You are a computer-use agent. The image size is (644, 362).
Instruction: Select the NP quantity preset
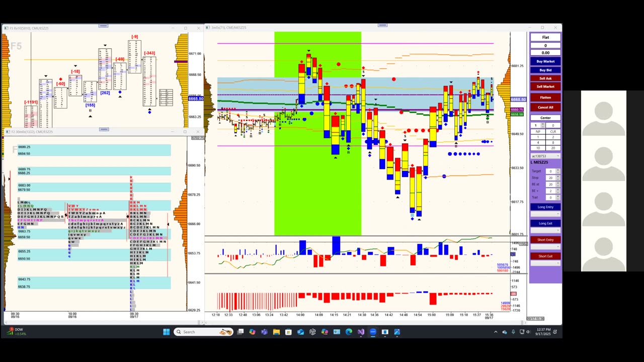(537, 132)
